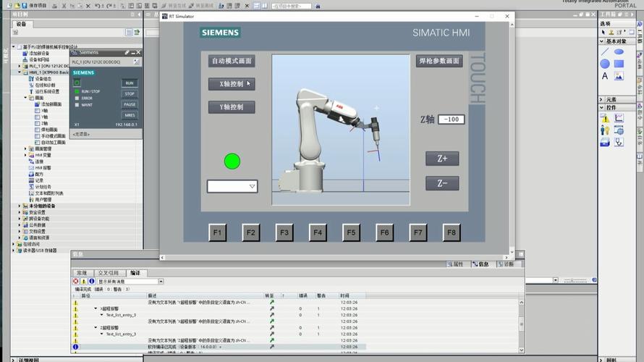Image resolution: width=644 pixels, height=362 pixels.
Task: Select the ellipse basic object tool
Action: tap(619, 52)
